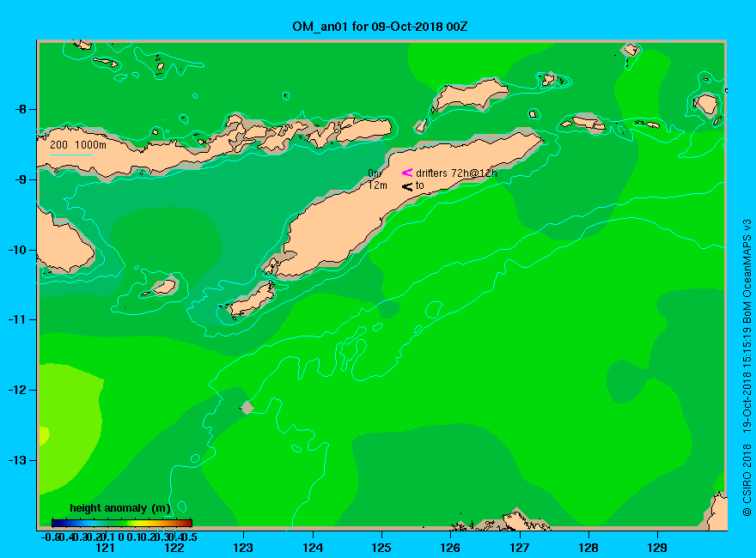Click the vertical "BoM OceanMAPS v3" credit text
The width and height of the screenshot is (756, 558).
[x=747, y=270]
